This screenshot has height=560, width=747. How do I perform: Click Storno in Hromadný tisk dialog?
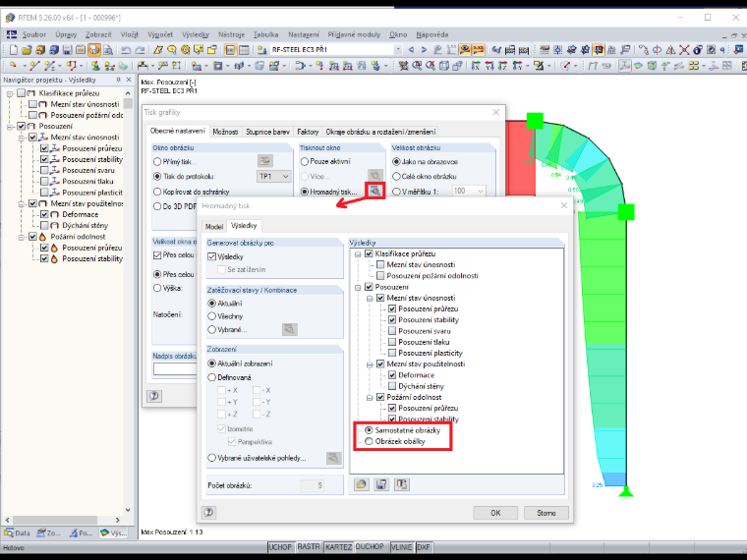[x=546, y=513]
